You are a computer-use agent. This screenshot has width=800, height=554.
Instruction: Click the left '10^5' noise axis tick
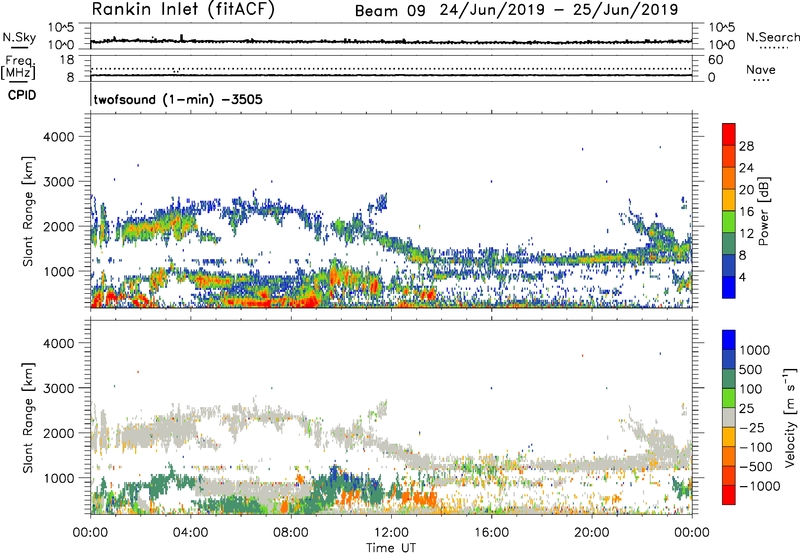pyautogui.click(x=61, y=27)
